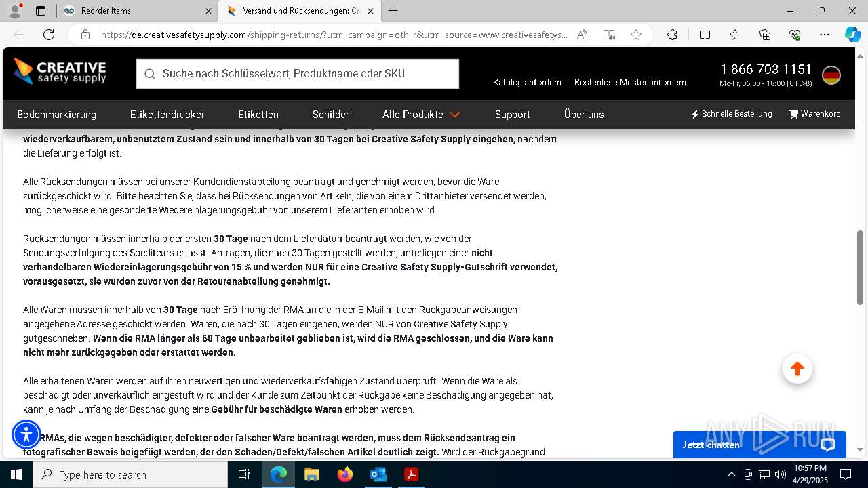Viewport: 868px width, 488px height.
Task: Open the Warenkorb shopping cart
Action: 815,114
